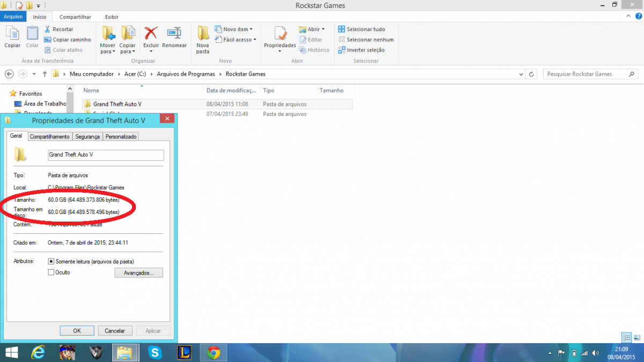This screenshot has width=644, height=362.
Task: Click the volume tray icon
Action: (x=596, y=353)
